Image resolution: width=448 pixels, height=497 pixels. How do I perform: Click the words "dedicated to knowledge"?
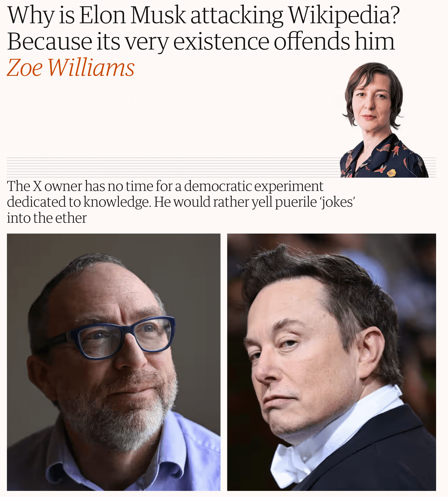(x=79, y=202)
